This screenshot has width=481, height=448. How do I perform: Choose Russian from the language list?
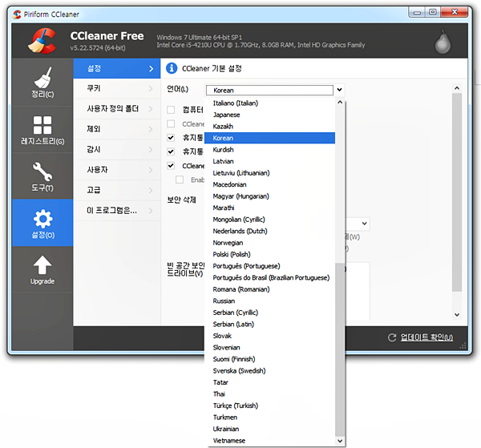click(269, 301)
